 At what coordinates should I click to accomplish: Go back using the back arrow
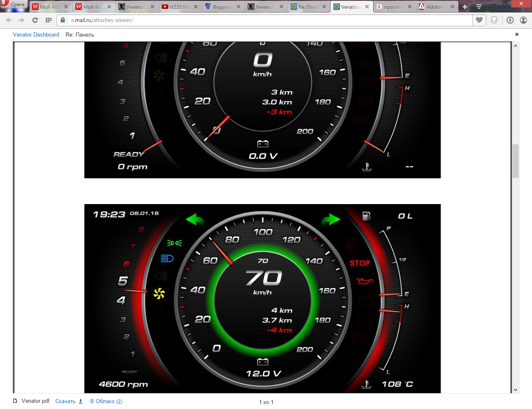point(9,20)
